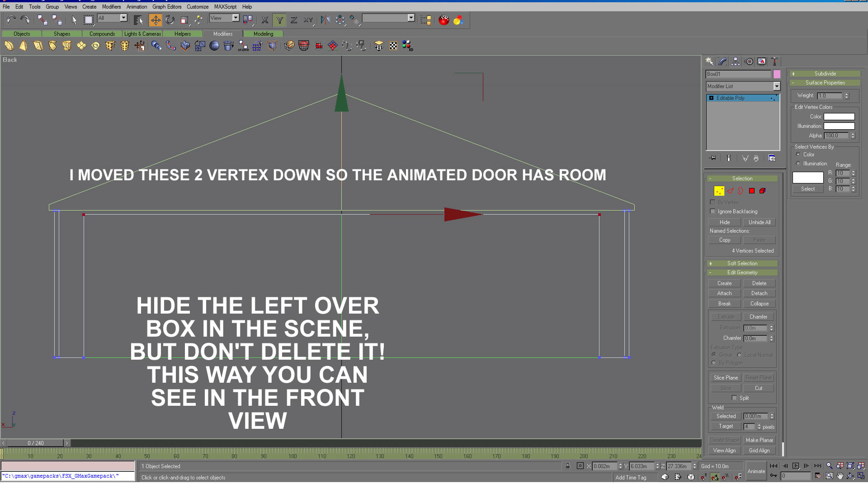Expand the Subdivide rollout
868x488 pixels.
825,74
